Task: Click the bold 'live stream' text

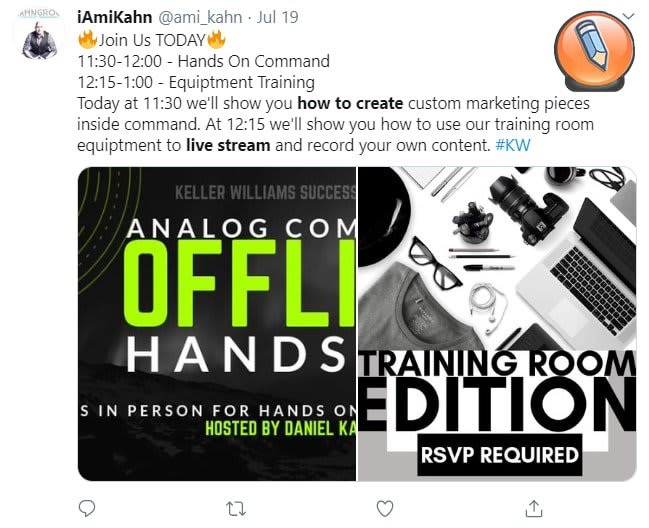Action: (x=228, y=145)
